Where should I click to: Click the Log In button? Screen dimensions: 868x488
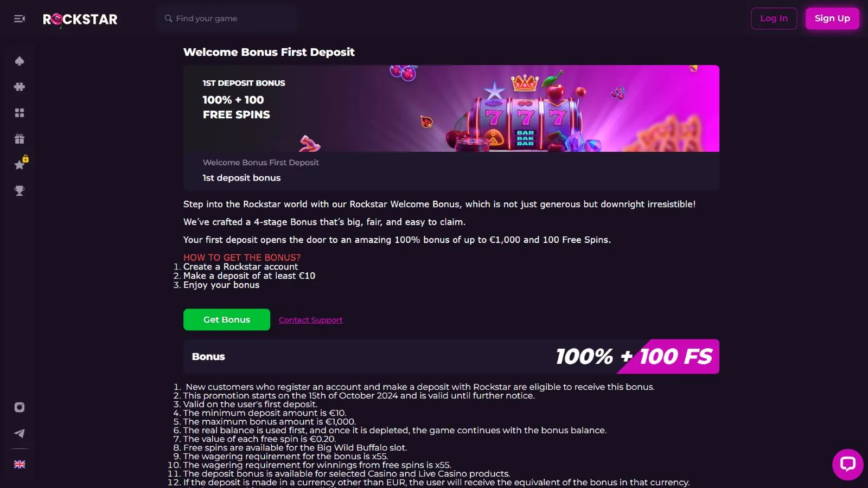point(774,18)
